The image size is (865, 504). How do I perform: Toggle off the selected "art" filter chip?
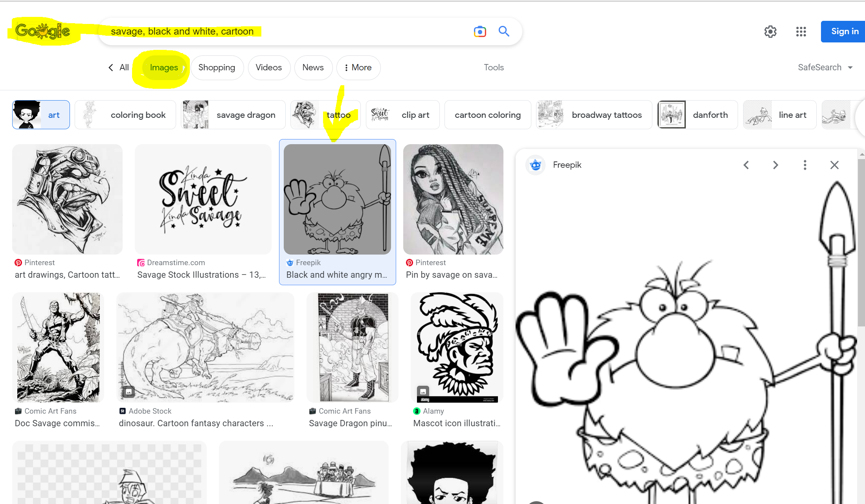click(x=54, y=115)
